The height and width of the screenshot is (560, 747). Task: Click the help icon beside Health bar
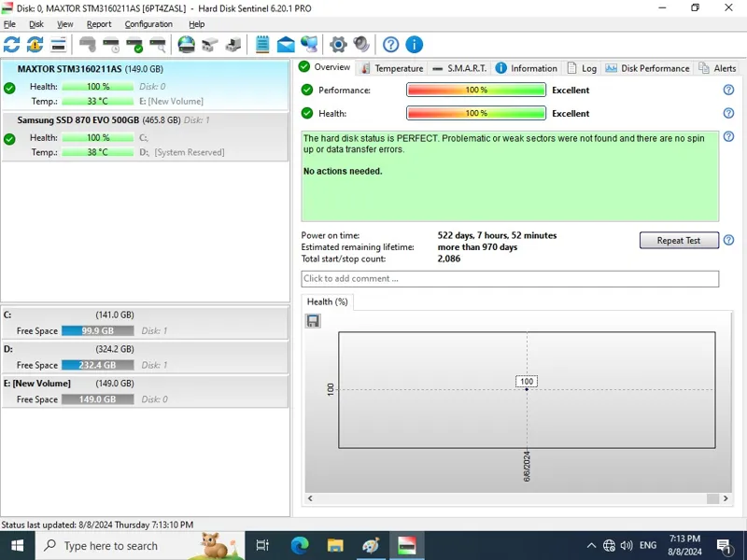(728, 113)
